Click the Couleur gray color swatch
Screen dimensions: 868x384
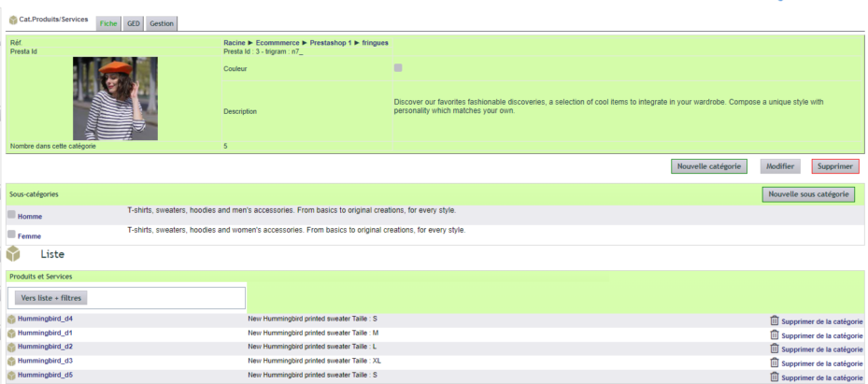click(398, 68)
